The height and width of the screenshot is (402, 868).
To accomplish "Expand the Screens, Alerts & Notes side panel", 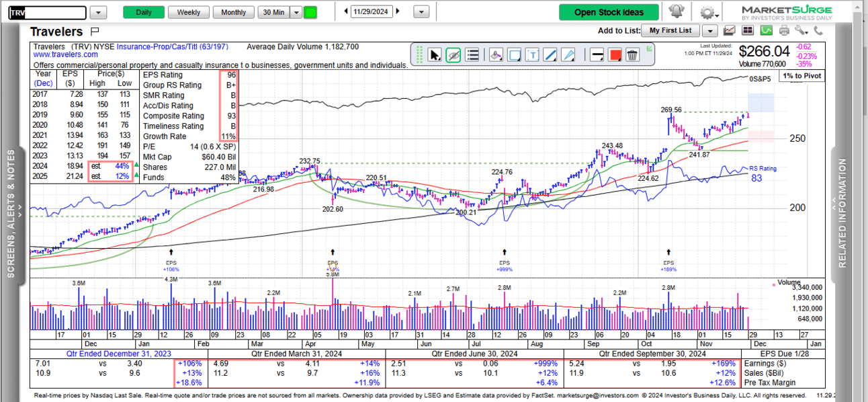I will (x=11, y=213).
